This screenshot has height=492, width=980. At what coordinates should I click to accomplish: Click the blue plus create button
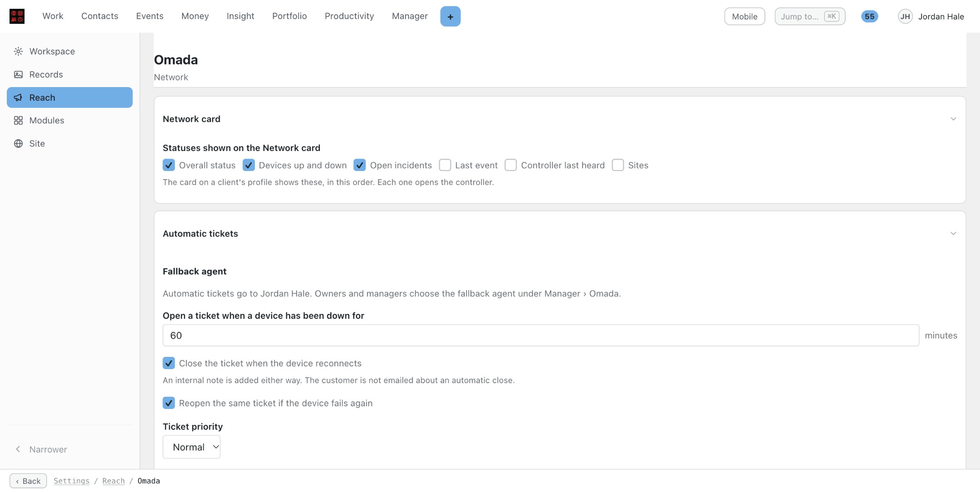coord(450,16)
